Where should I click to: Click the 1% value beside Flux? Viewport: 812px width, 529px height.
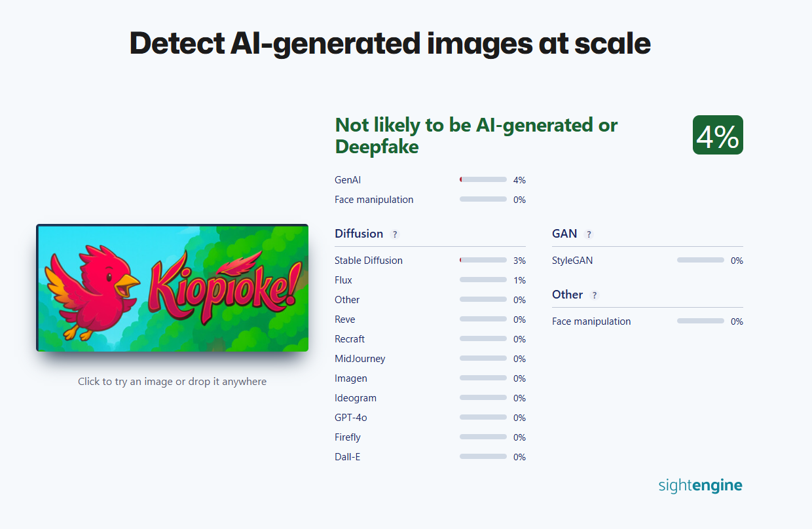point(519,280)
